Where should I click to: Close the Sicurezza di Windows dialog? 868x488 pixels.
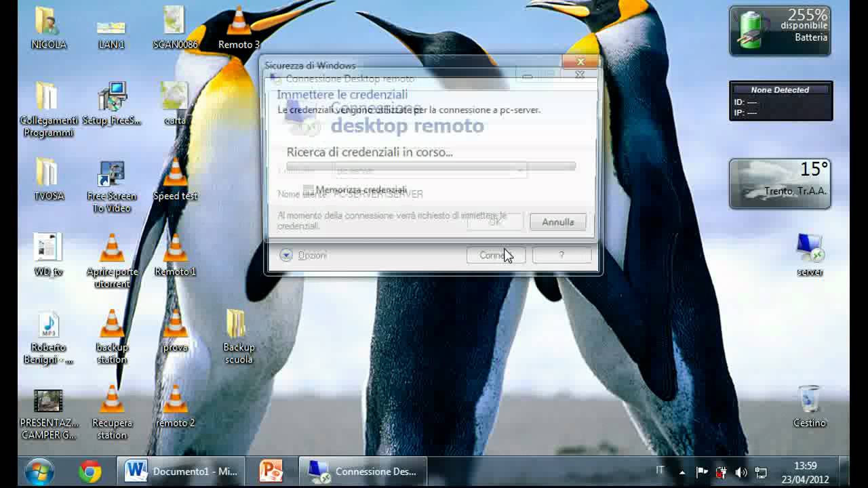coord(581,62)
